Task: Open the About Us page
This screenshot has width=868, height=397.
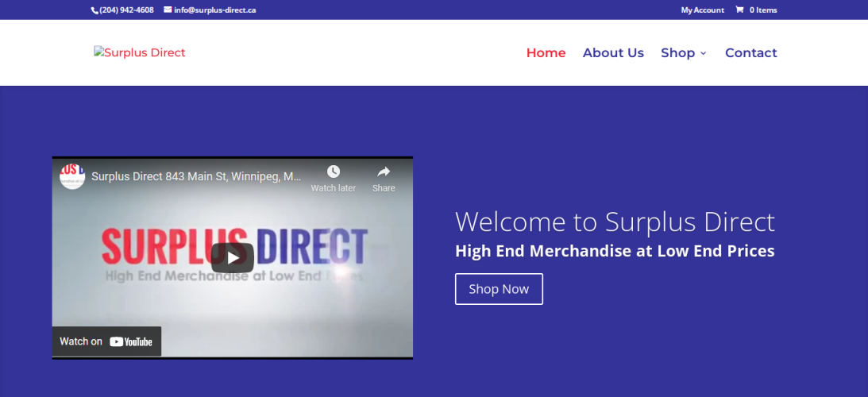Action: point(613,52)
